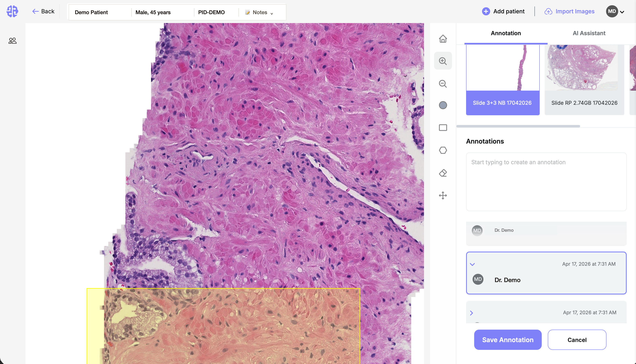Collapse the selected Dr. Demo annotation
636x364 pixels.
(472, 264)
